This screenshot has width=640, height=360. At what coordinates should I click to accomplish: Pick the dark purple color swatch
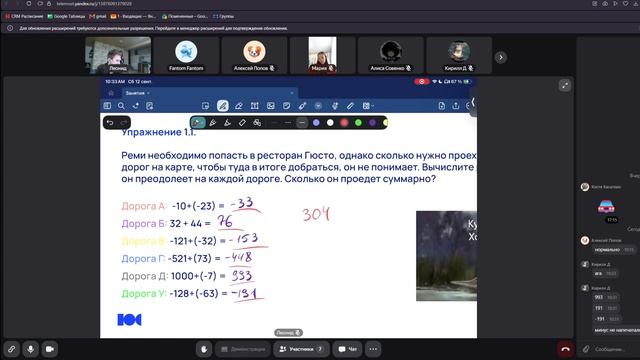point(372,122)
